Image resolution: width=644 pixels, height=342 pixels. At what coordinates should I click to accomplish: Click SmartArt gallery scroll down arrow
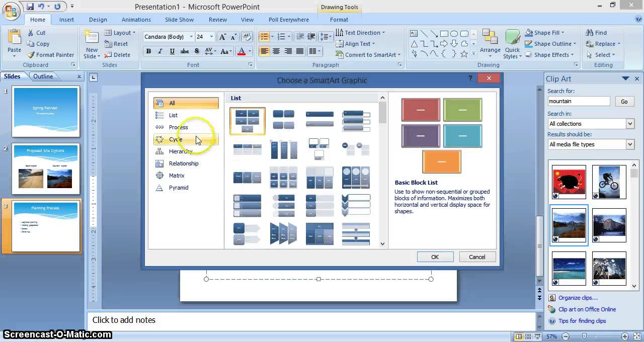pyautogui.click(x=382, y=244)
